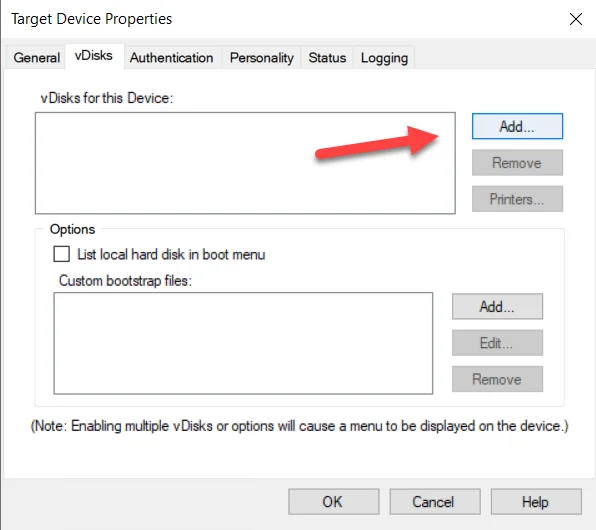Open Help for this dialog
596x530 pixels.
536,502
